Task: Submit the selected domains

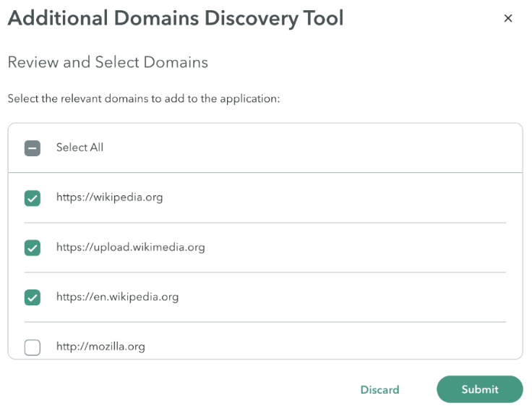Action: click(479, 389)
